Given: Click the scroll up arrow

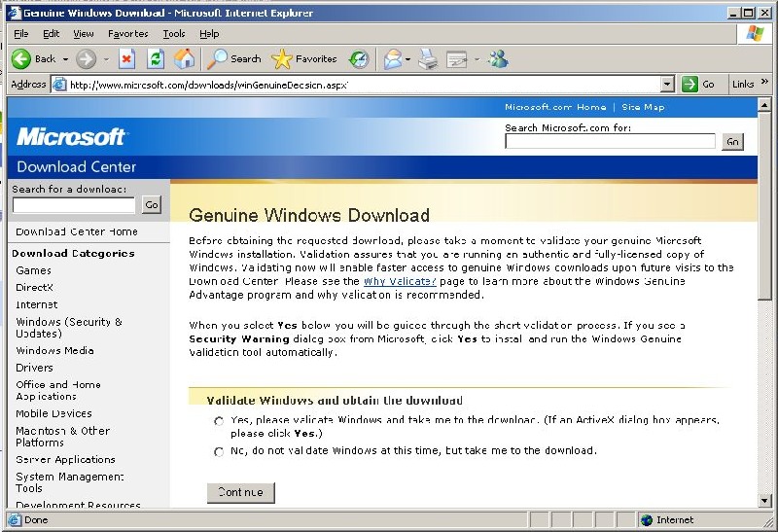Looking at the screenshot, I should tap(764, 105).
